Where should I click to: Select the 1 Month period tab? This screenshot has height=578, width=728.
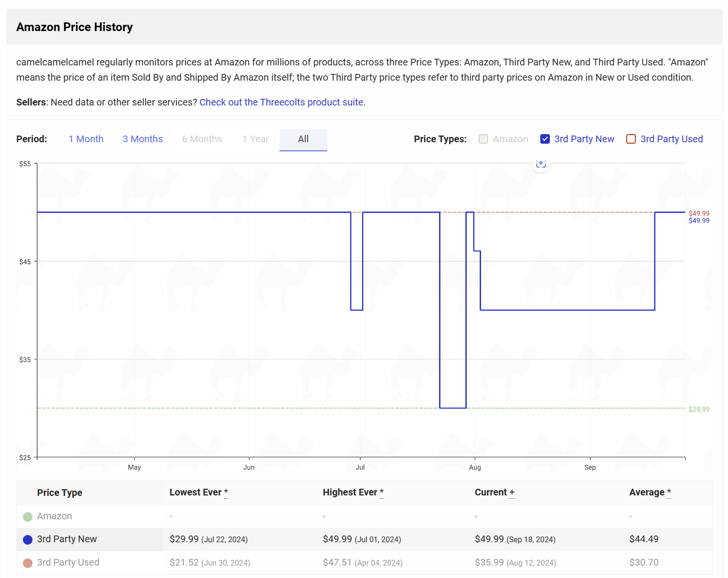click(86, 139)
